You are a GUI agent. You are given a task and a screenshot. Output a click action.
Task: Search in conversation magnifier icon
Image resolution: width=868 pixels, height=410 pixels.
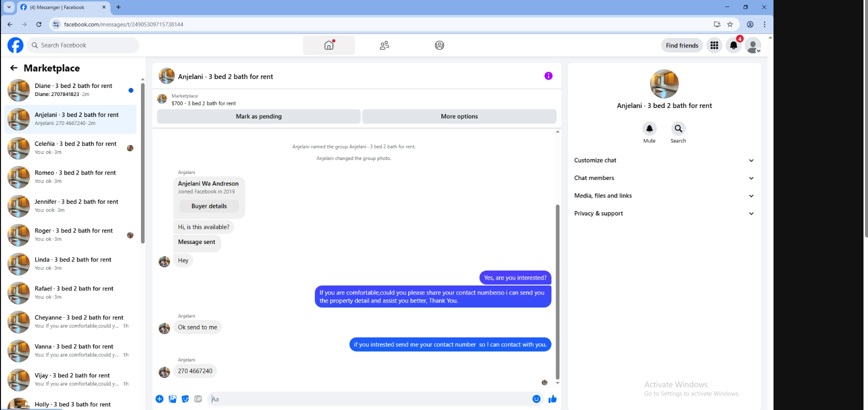(678, 128)
